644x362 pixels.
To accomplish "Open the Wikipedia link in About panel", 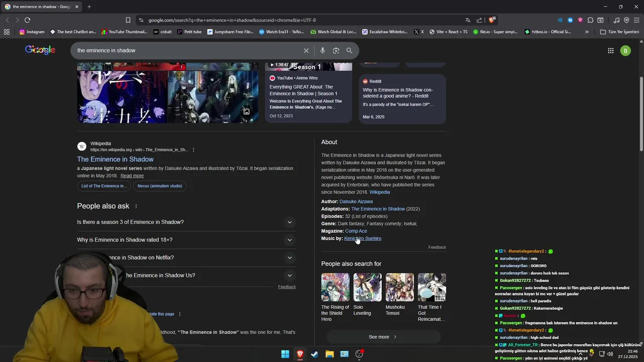I will (x=379, y=192).
